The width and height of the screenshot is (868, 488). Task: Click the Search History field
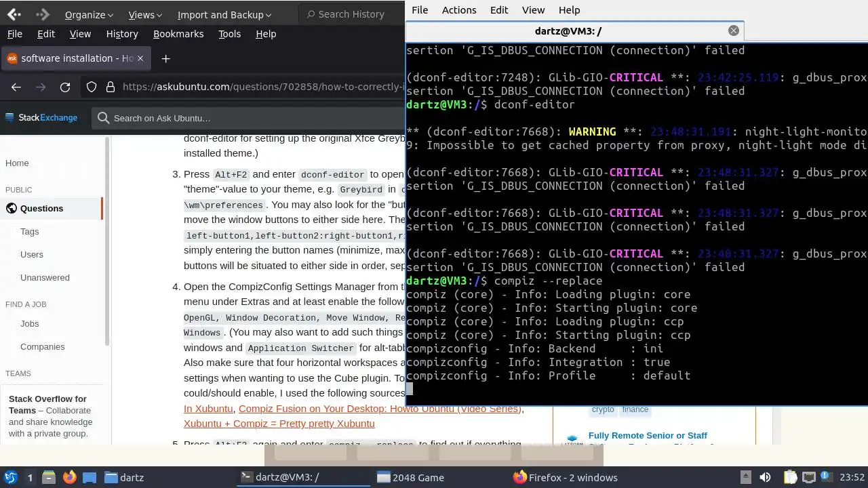coord(351,14)
